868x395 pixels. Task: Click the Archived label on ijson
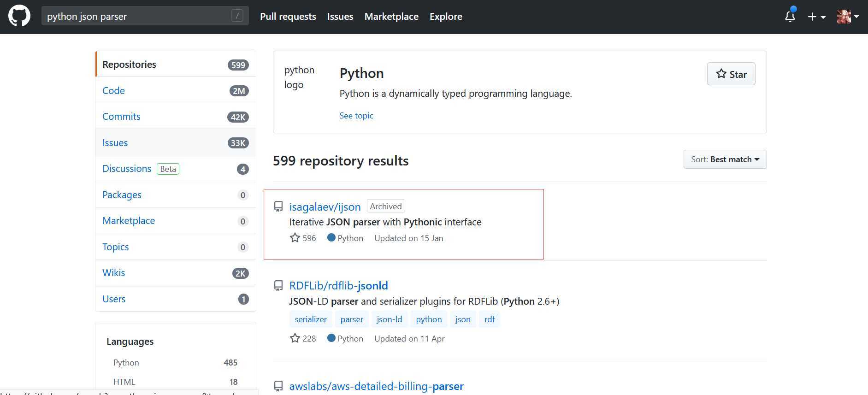coord(386,206)
